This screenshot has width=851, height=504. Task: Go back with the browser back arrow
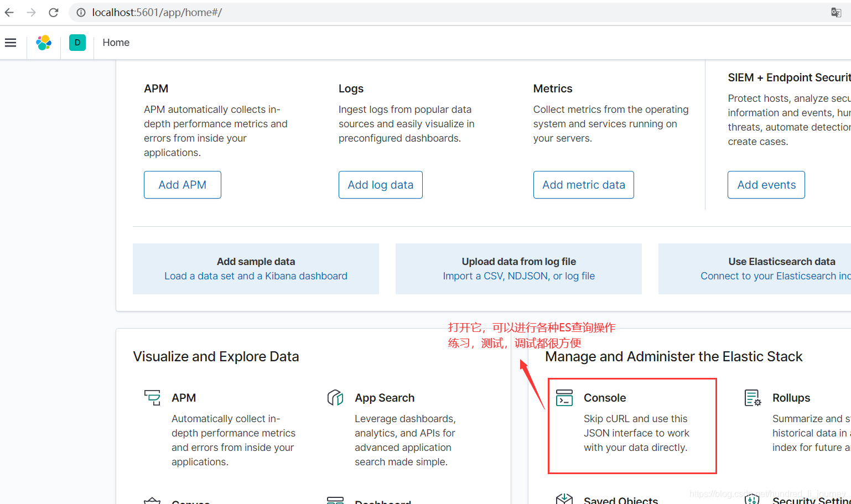9,12
